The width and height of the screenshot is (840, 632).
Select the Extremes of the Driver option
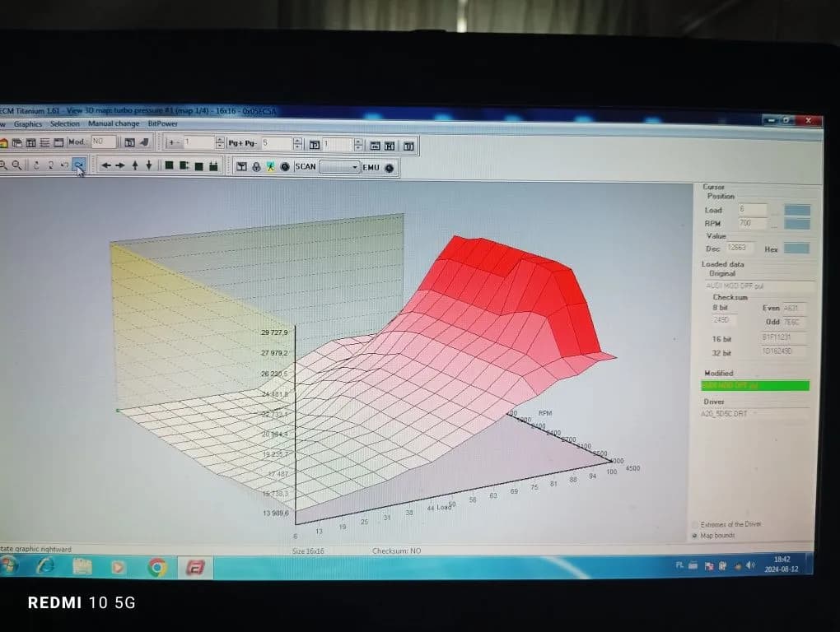[x=695, y=524]
